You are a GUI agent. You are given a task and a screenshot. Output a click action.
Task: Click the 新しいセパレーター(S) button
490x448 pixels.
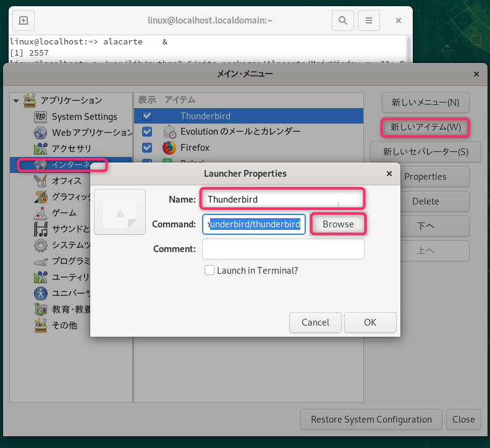coord(426,152)
